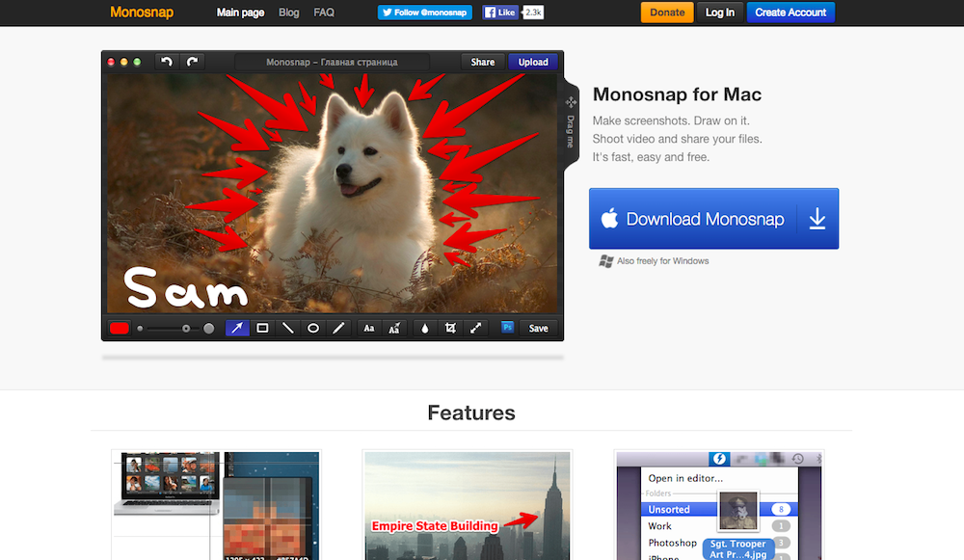The image size is (964, 560).
Task: Select the arrow drawing tool
Action: (x=237, y=328)
